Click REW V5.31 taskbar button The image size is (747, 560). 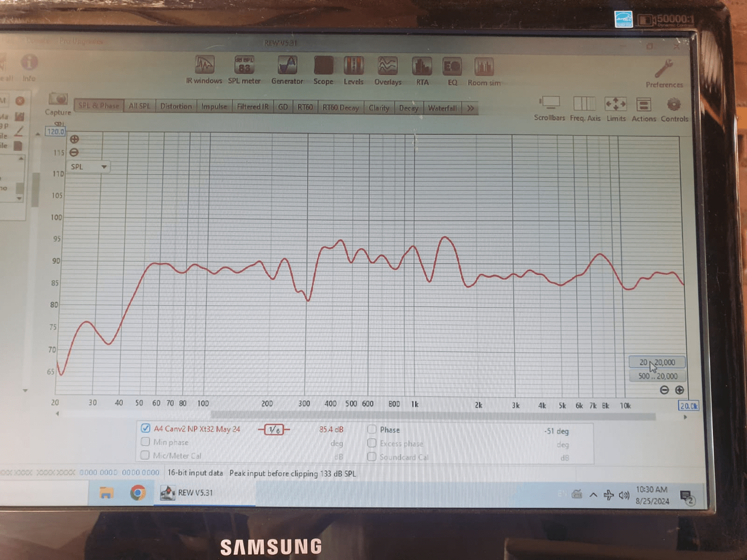click(x=205, y=493)
